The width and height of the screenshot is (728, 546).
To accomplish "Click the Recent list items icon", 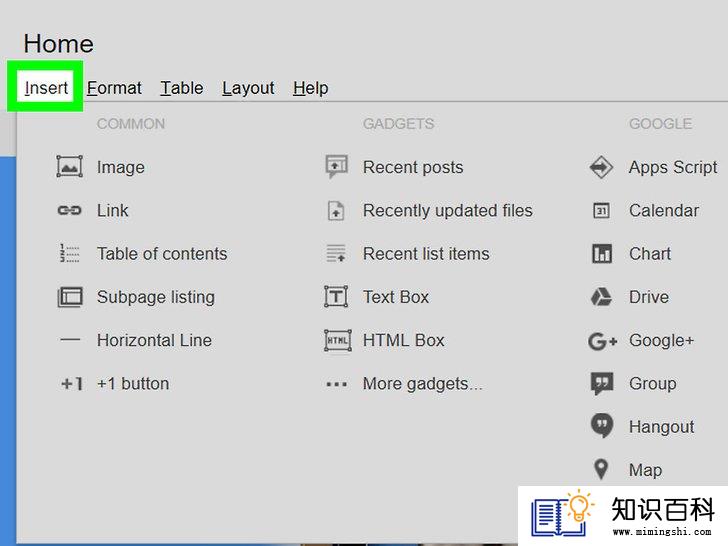I will tap(336, 254).
